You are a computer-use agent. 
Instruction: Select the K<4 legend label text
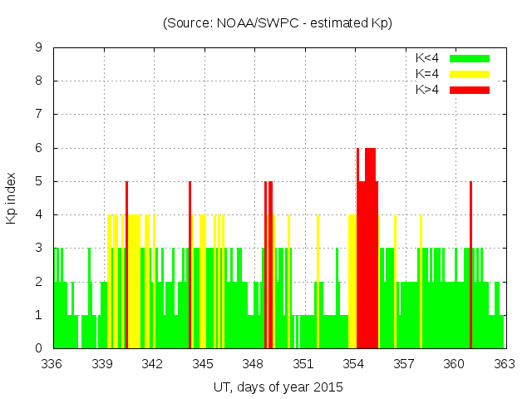(x=427, y=58)
